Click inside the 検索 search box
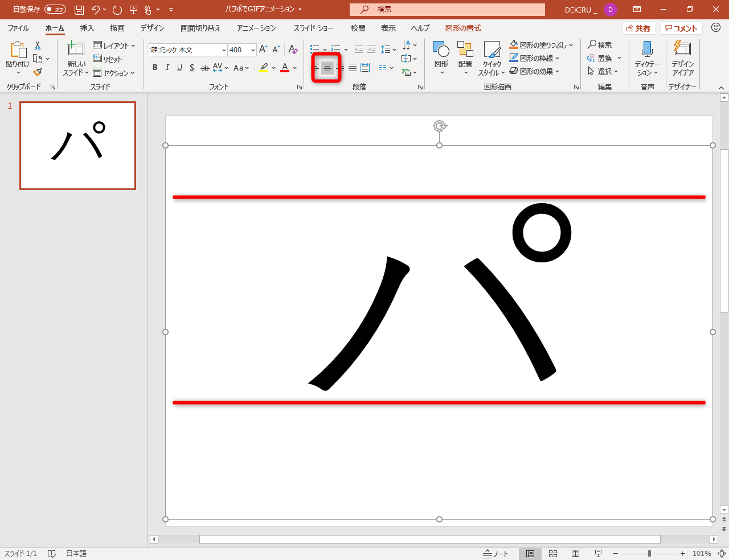The image size is (729, 560). point(447,10)
